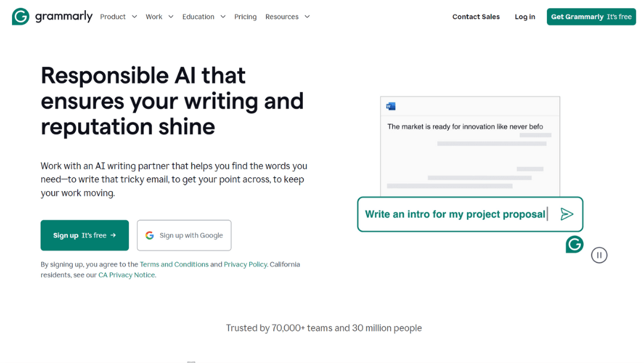This screenshot has height=363, width=644.
Task: Click the Log in link
Action: 525,17
